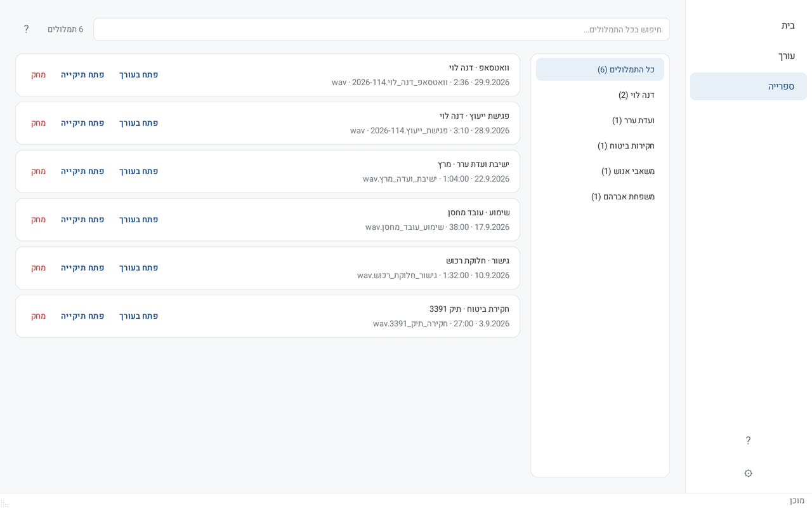Click the title וואטסאפ · דנה לוי
812x508 pixels.
pos(479,67)
